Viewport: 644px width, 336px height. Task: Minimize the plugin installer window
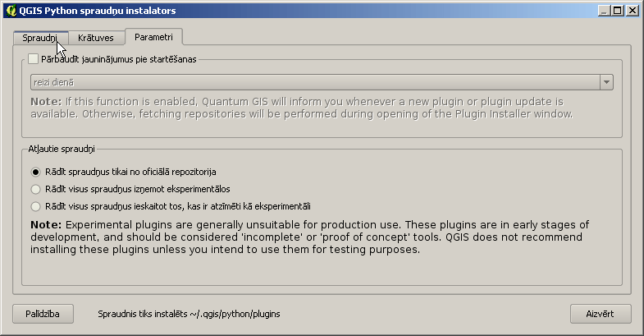tap(603, 11)
